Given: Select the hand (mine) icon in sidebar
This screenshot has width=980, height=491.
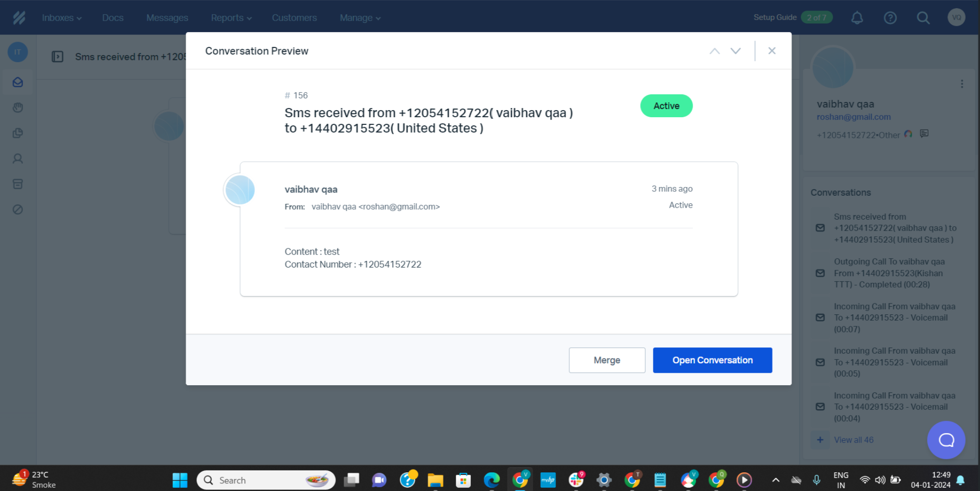Looking at the screenshot, I should pos(18,108).
